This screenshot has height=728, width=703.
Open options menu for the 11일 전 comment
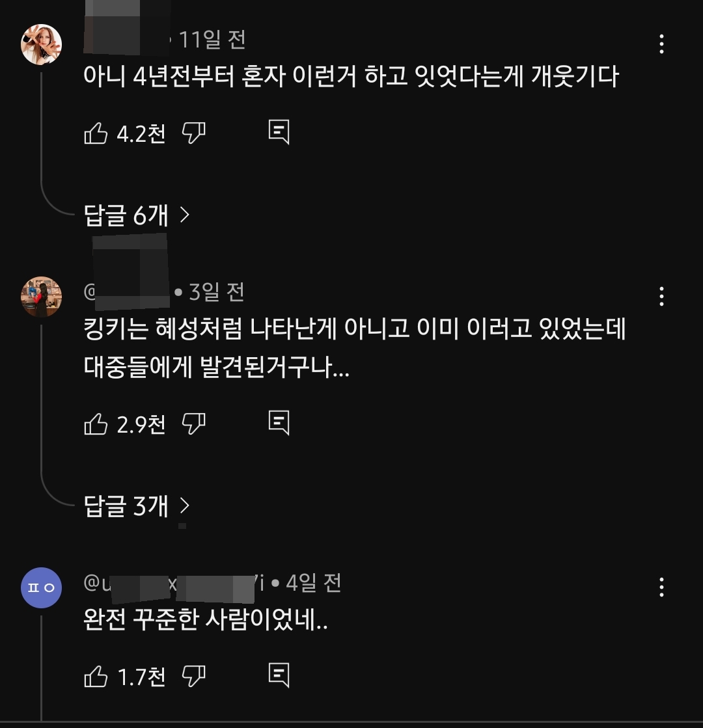click(661, 44)
